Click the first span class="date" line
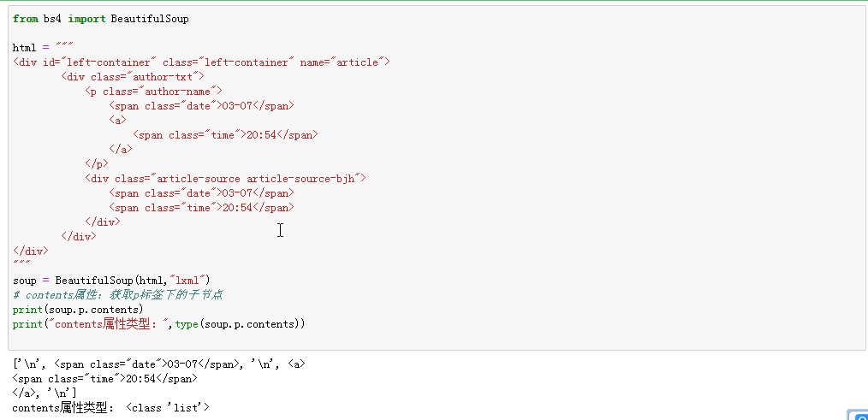The image size is (868, 420). point(201,106)
